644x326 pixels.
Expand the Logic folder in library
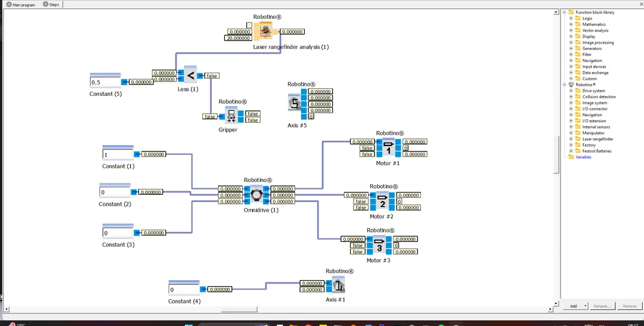point(571,18)
